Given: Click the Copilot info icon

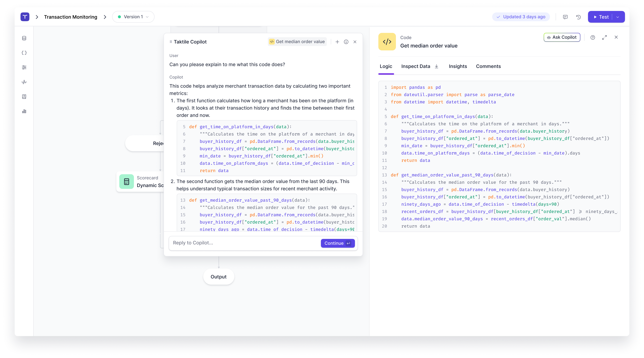Looking at the screenshot, I should pyautogui.click(x=346, y=42).
